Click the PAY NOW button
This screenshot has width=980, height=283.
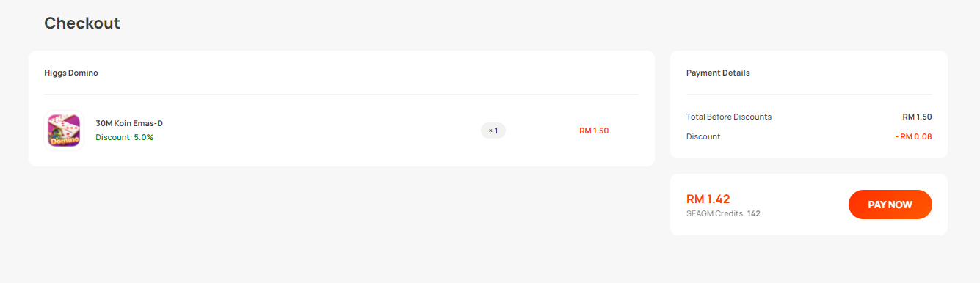tap(890, 205)
